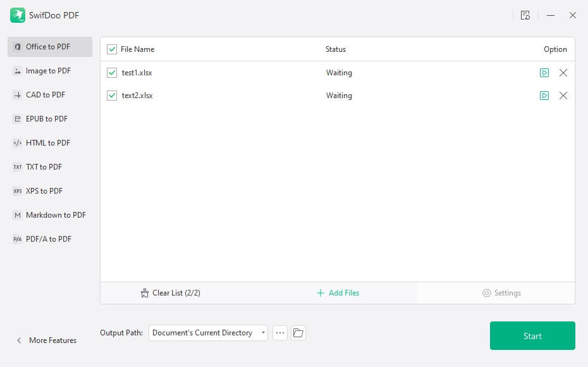Screen dimensions: 588x367
Task: Start converting text2.xlsx with its play icon
Action: pos(544,96)
